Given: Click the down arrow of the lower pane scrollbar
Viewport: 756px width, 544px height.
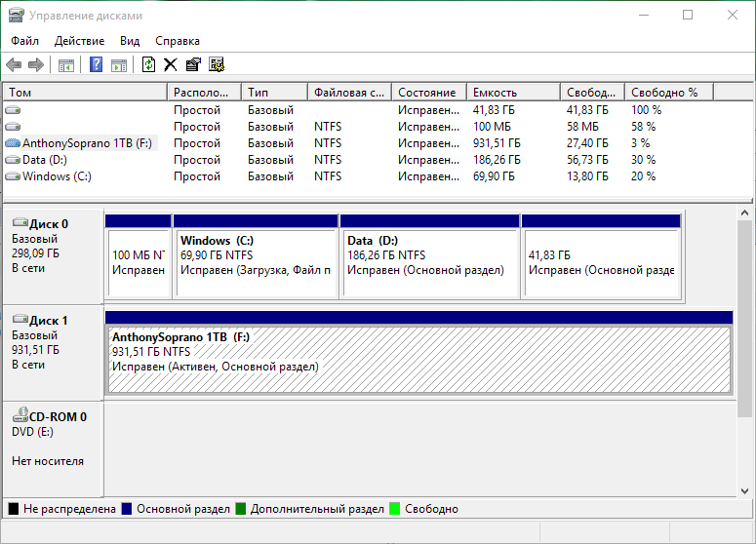Looking at the screenshot, I should (745, 488).
